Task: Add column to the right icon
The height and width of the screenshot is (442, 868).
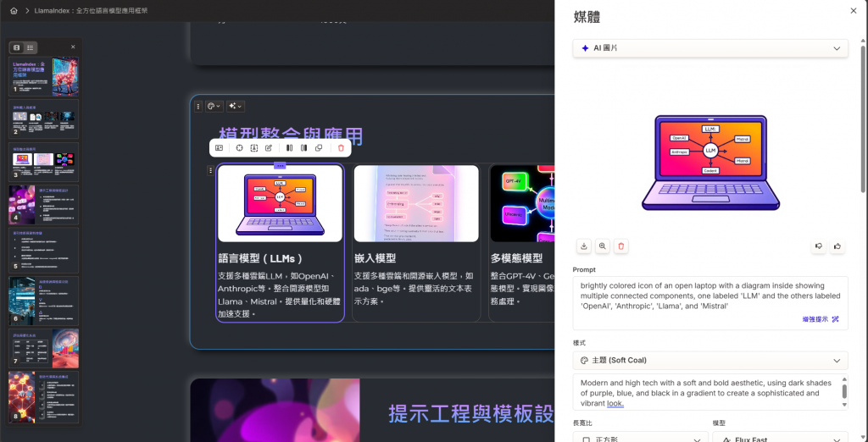Action: click(303, 148)
